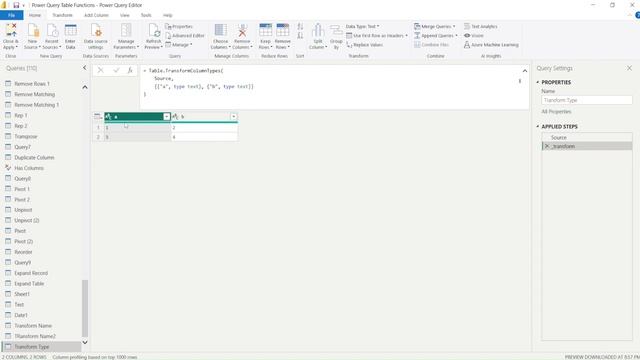
Task: Click Replace Values
Action: tap(364, 45)
